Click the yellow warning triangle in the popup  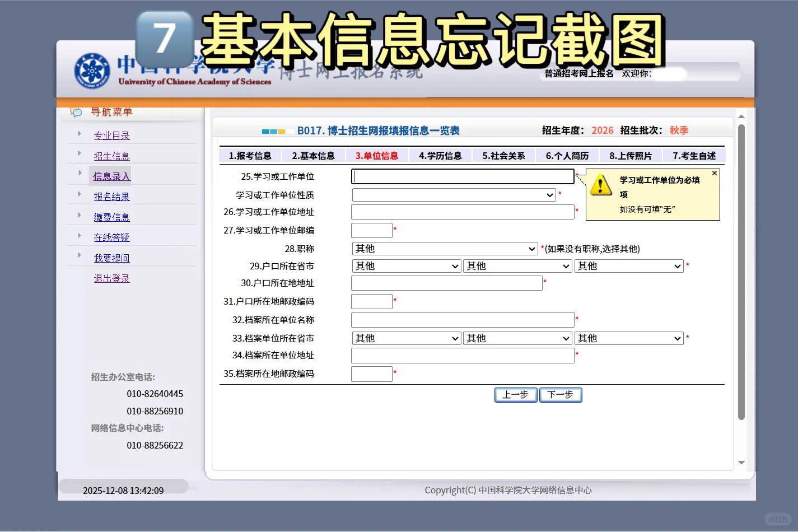pyautogui.click(x=601, y=185)
